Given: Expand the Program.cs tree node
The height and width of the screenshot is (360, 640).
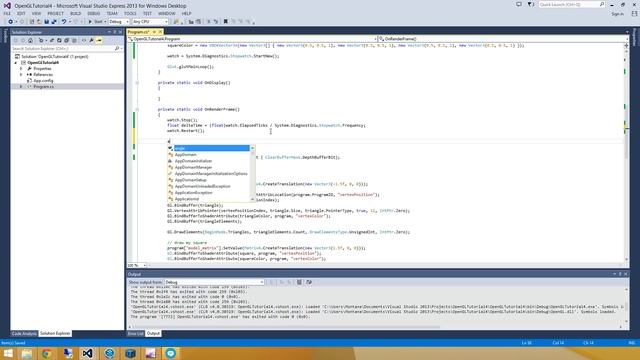Looking at the screenshot, I should tap(21, 87).
